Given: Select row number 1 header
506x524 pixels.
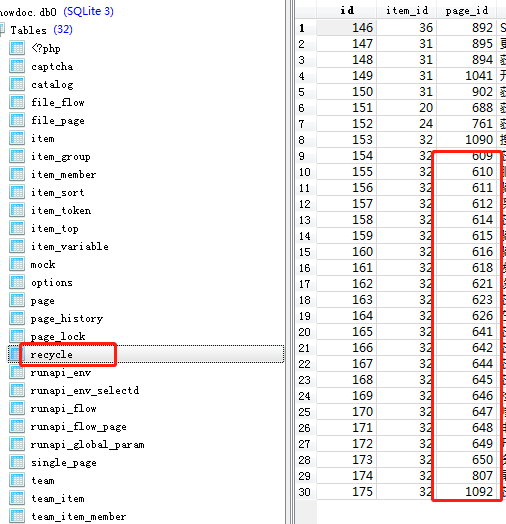Looking at the screenshot, I should pos(306,27).
